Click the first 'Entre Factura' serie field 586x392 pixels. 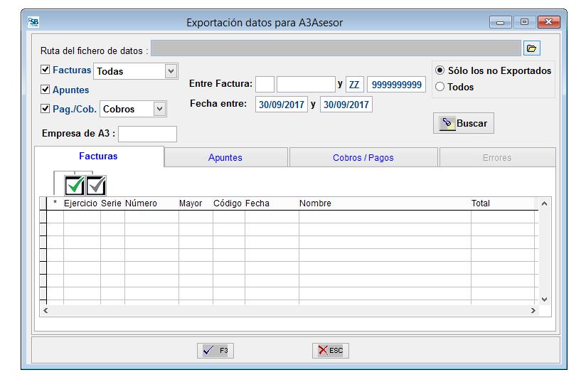(265, 85)
